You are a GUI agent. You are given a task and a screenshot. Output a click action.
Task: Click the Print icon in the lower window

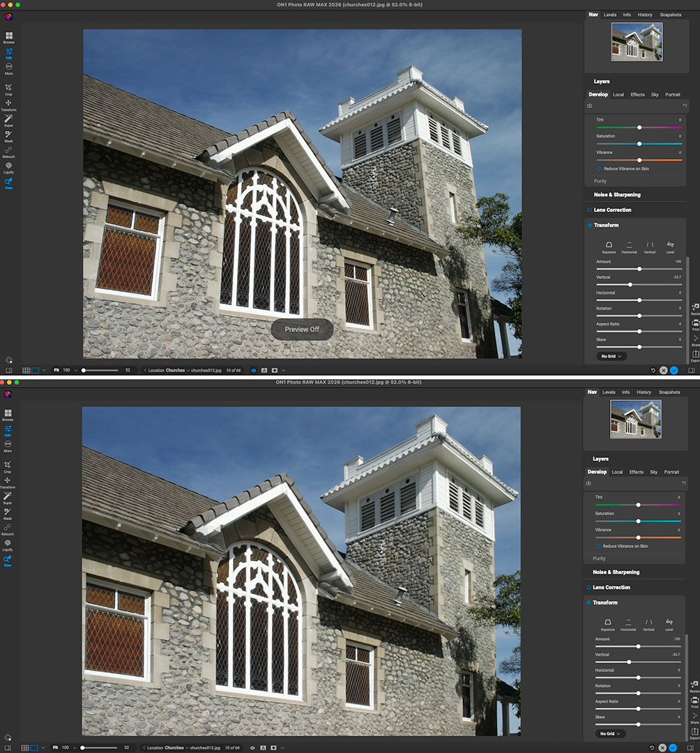coord(695,701)
